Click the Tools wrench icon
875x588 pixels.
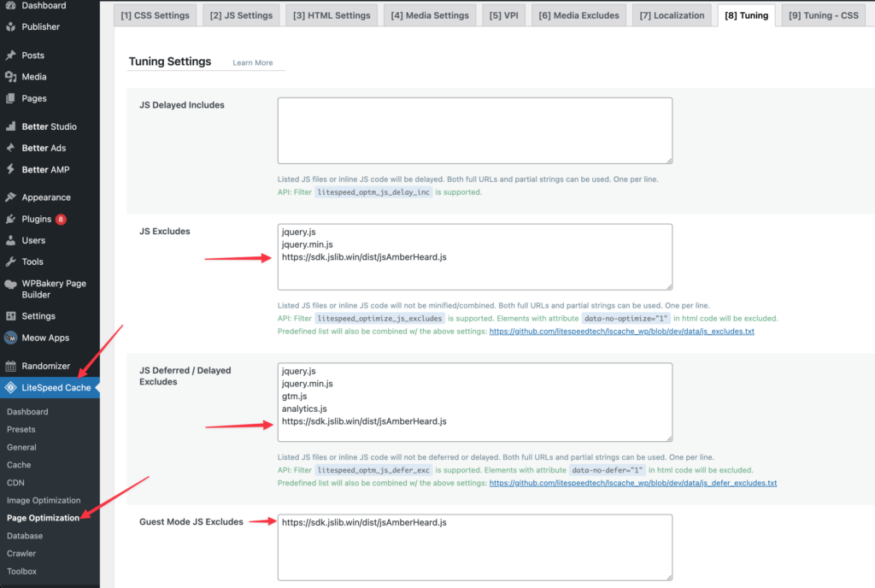click(10, 262)
